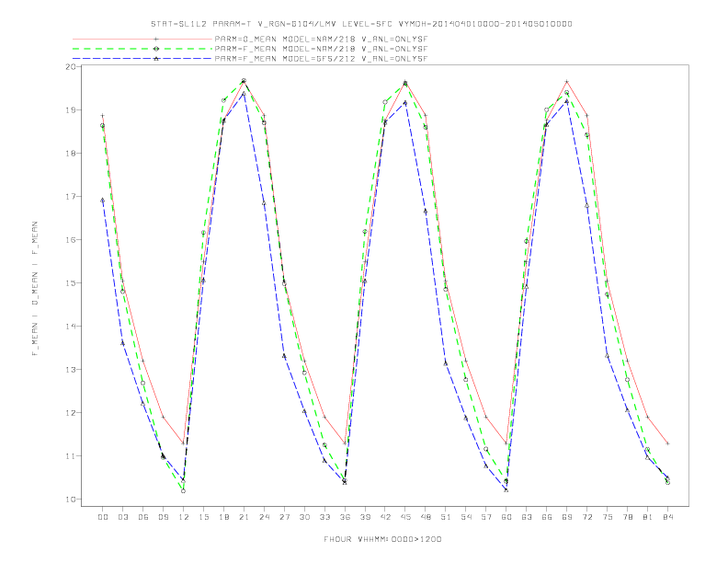Screen dimensions: 728x563
Task: Click y-axis tick label 17
Action: [x=71, y=197]
